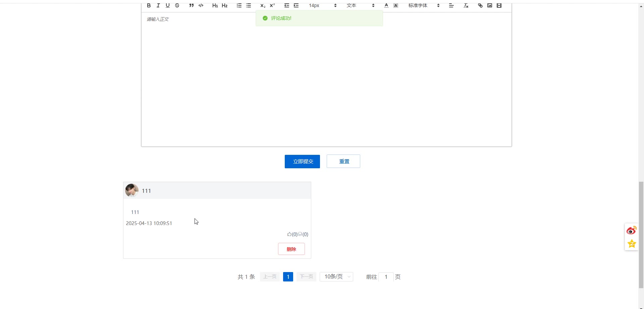Click the comment timestamp 2025-04-13 10:09:51
The width and height of the screenshot is (644, 309).
point(149,223)
